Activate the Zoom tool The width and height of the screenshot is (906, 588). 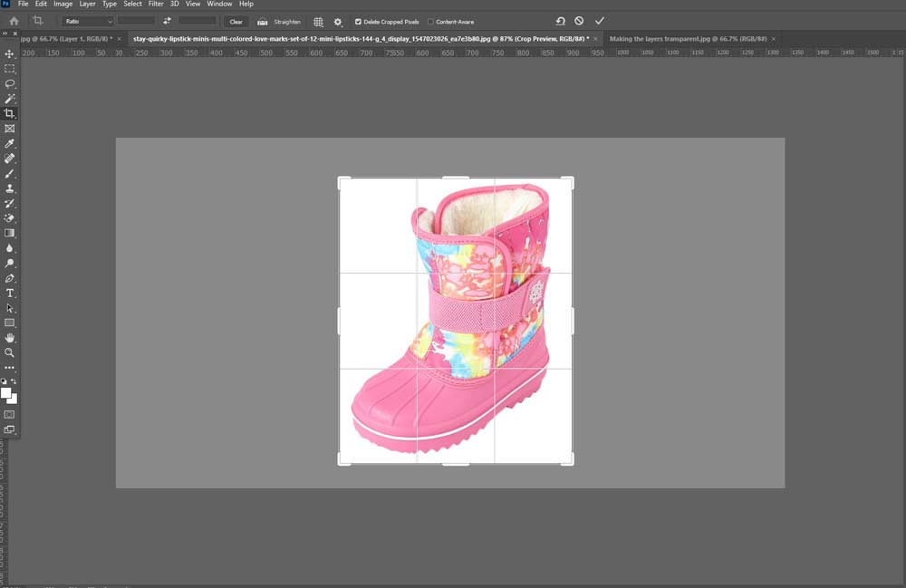coord(10,352)
